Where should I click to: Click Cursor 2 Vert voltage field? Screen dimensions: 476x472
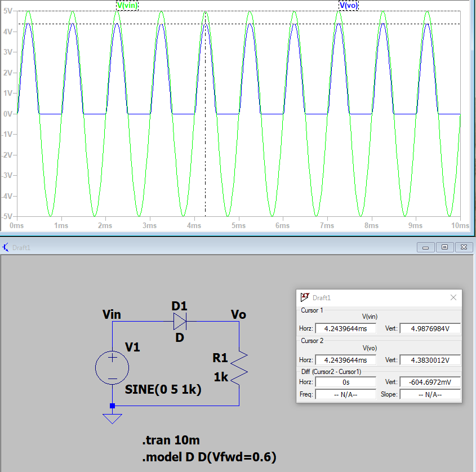(x=429, y=360)
